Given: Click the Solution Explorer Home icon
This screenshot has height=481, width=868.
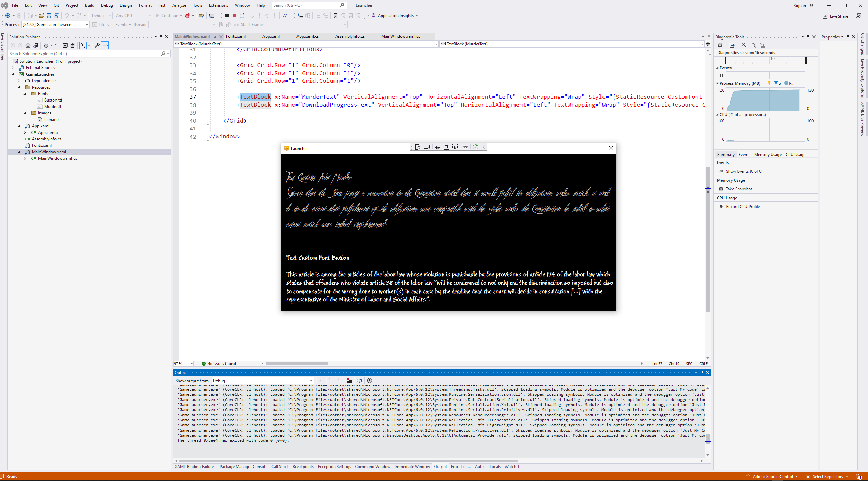Looking at the screenshot, I should point(28,45).
